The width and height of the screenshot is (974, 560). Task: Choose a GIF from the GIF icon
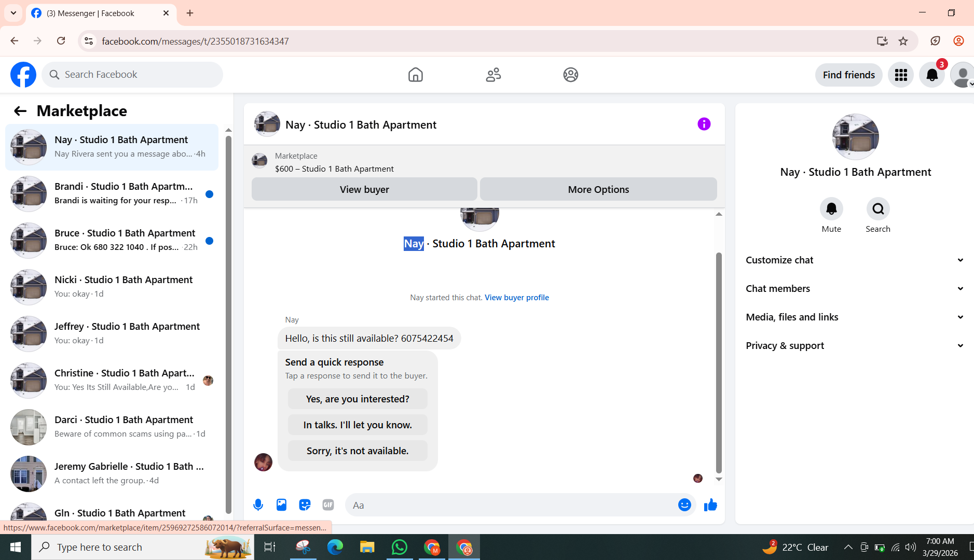coord(328,505)
